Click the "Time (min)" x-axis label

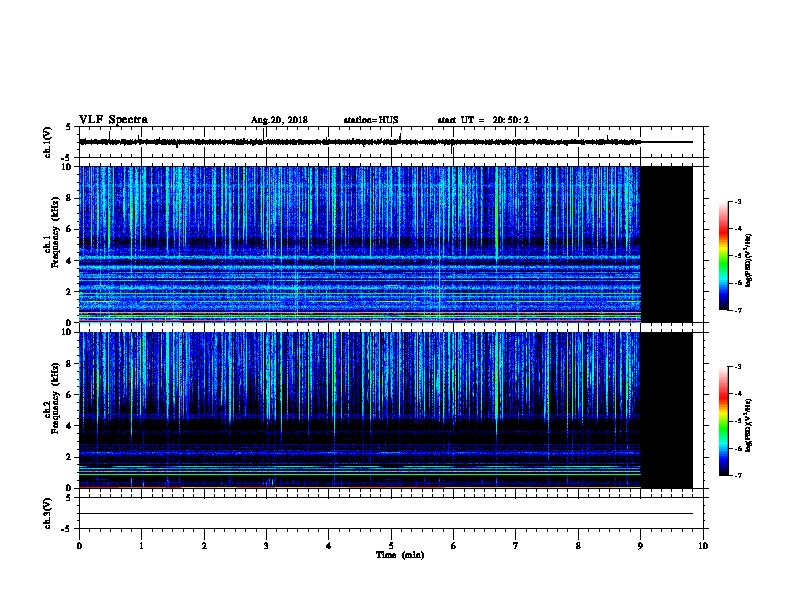(x=400, y=554)
